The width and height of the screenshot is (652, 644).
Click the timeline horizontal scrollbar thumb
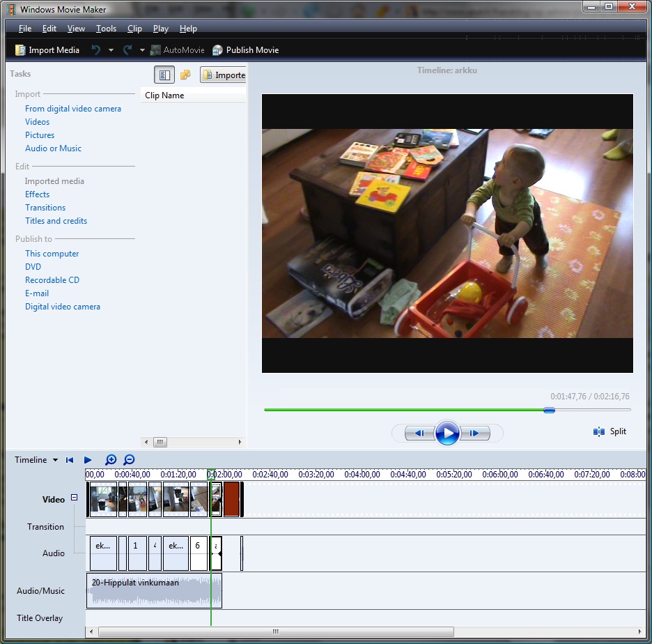click(276, 632)
